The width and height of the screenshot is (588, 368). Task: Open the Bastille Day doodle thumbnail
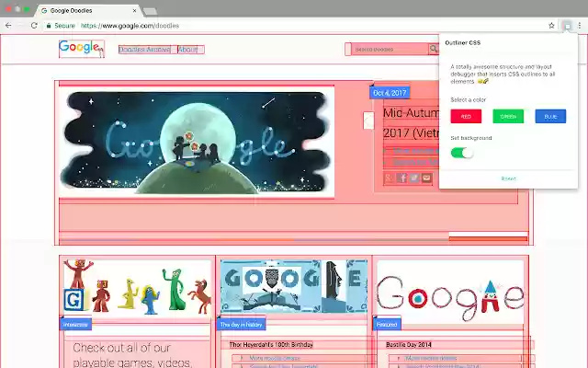450,293
